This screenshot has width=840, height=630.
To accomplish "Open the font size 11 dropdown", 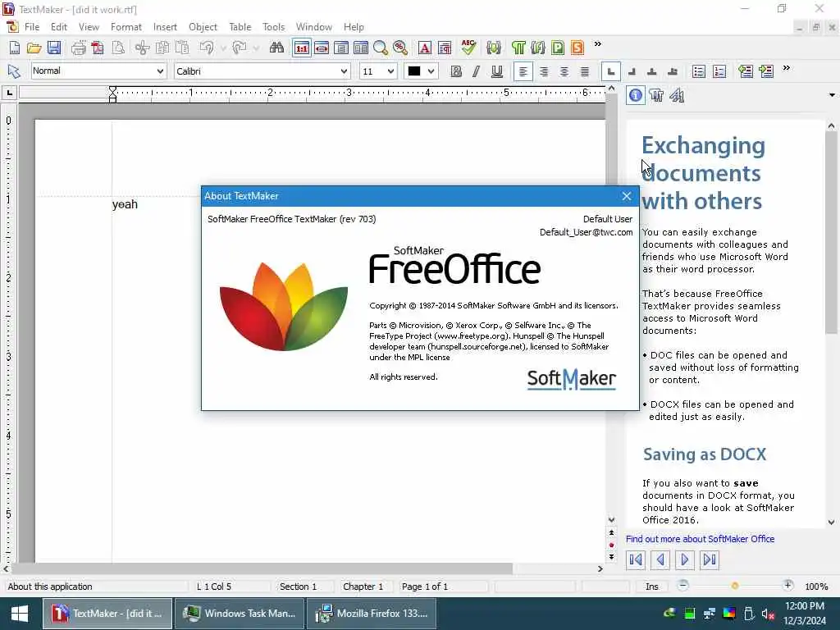I will coord(390,71).
